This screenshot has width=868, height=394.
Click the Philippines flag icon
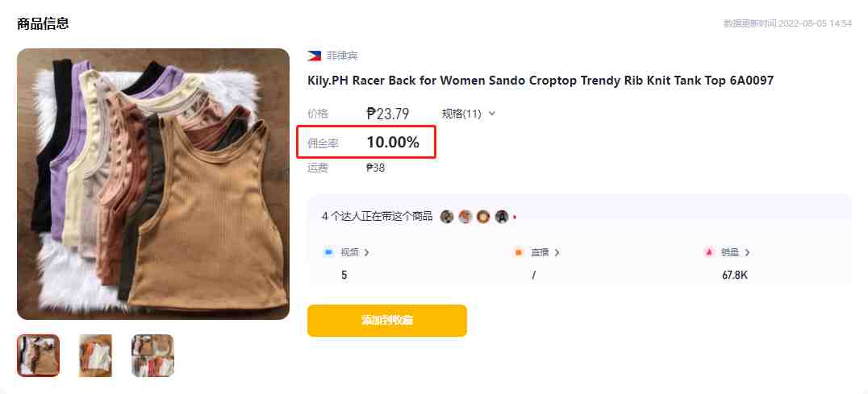[314, 56]
